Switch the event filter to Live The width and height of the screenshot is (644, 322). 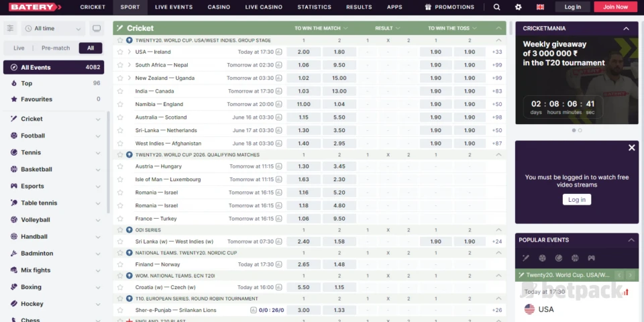click(19, 48)
